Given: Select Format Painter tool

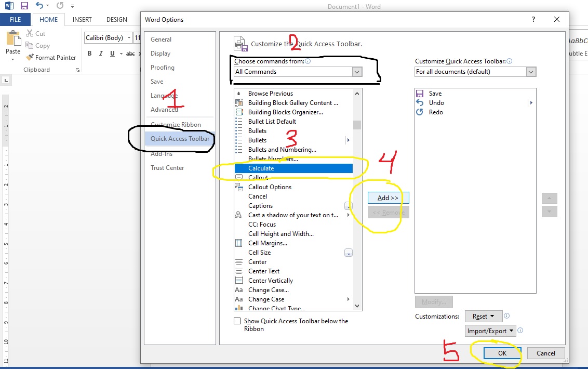Looking at the screenshot, I should 50,58.
